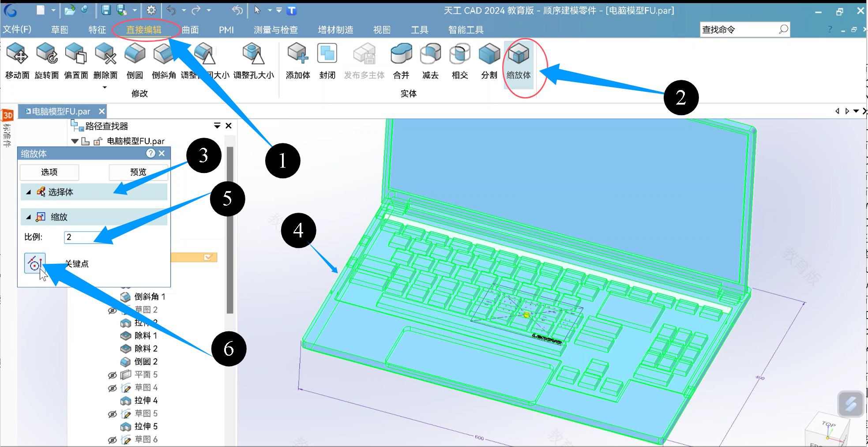Close the 缩放体 panel
This screenshot has width=868, height=447.
162,153
